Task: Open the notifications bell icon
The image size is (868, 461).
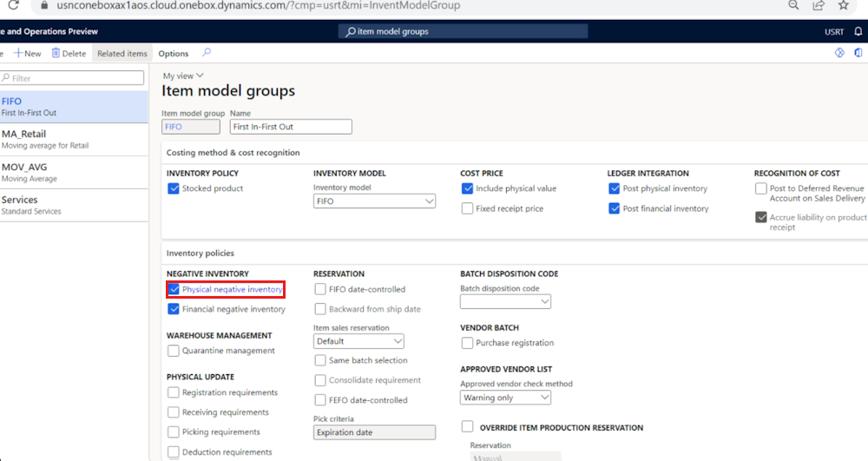Action: click(x=858, y=31)
